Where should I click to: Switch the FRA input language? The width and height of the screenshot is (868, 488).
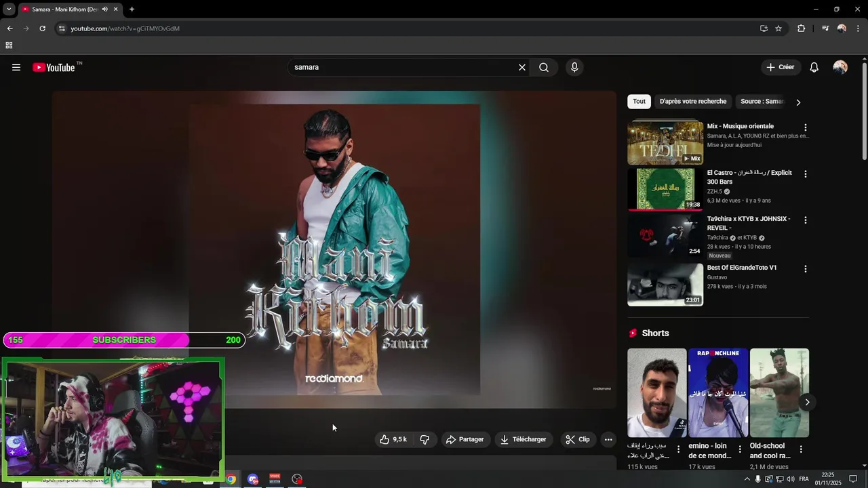804,479
